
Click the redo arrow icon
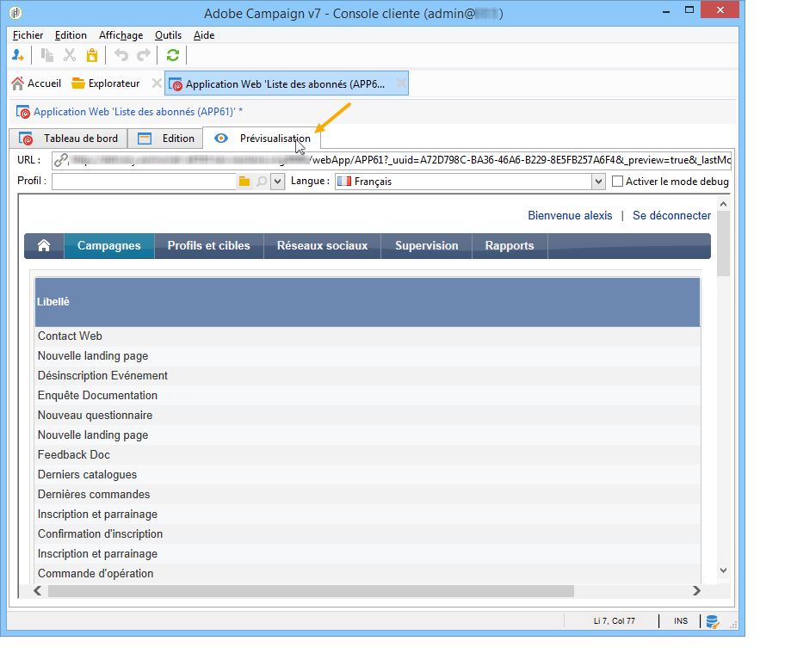point(144,55)
